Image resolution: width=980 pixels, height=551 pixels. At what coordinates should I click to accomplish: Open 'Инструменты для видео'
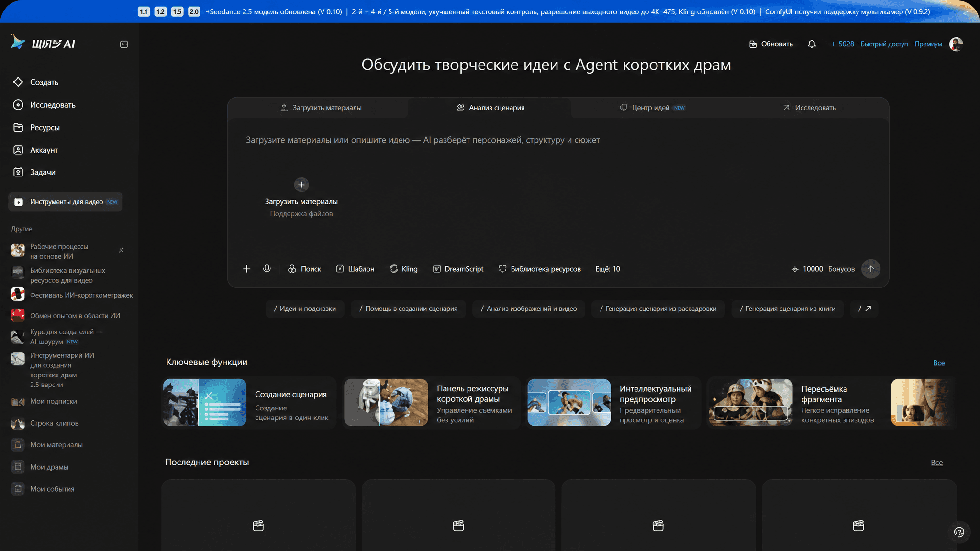tap(66, 202)
